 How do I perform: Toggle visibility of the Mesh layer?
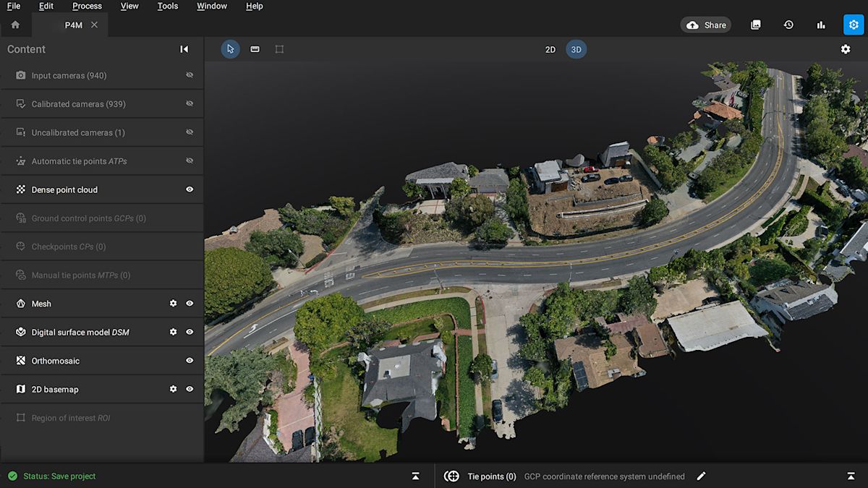pyautogui.click(x=190, y=303)
